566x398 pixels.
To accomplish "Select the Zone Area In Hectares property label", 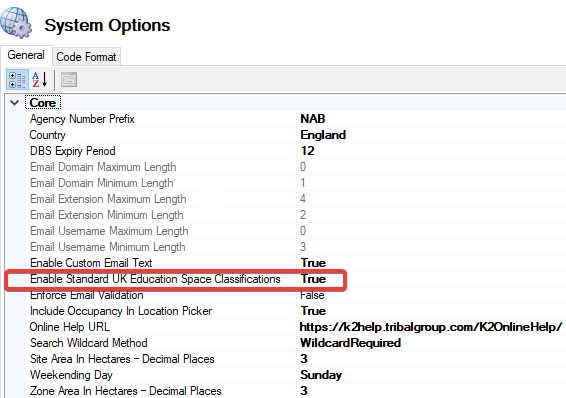I will (125, 391).
